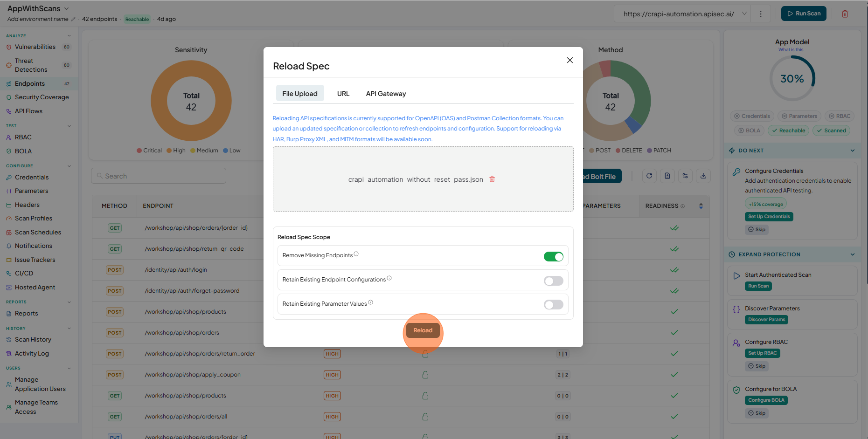Click the Configure BOLA button
The image size is (868, 439).
pyautogui.click(x=766, y=400)
